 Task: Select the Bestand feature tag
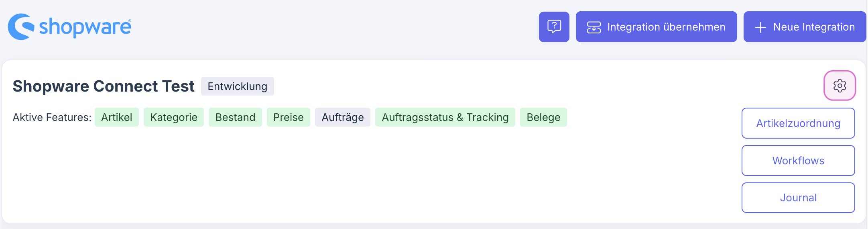(235, 117)
